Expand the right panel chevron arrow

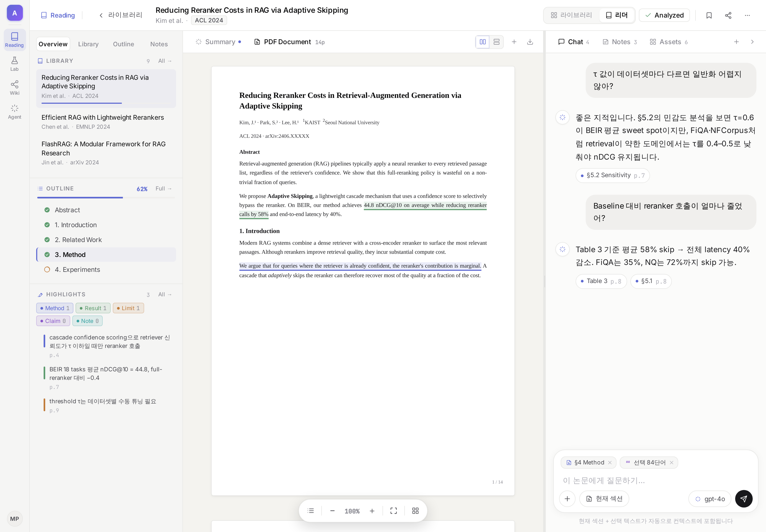coord(752,42)
